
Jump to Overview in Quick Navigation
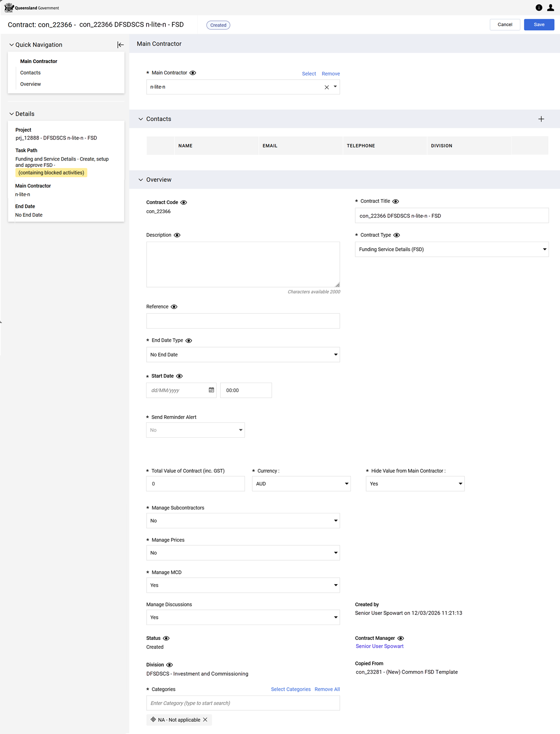[31, 84]
